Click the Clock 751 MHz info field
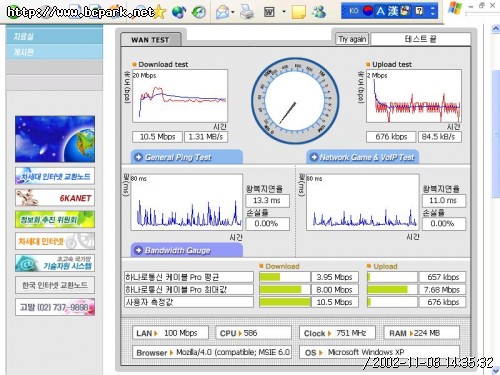 tap(337, 333)
